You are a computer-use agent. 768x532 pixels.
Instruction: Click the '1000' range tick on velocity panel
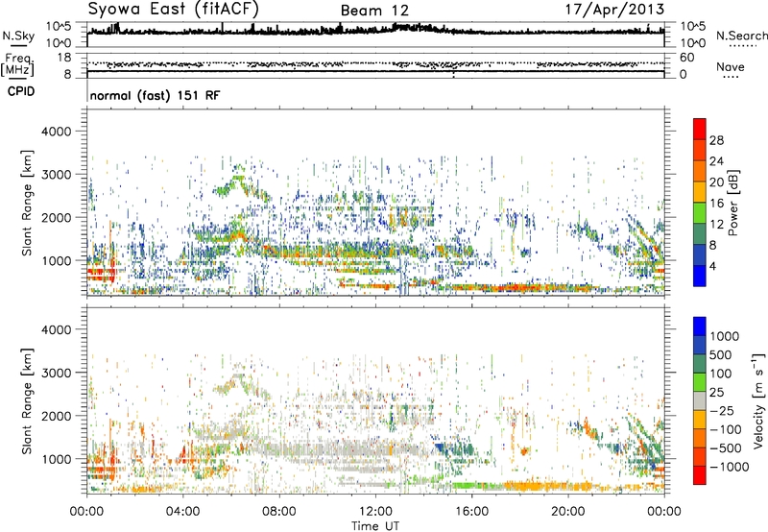click(x=56, y=459)
